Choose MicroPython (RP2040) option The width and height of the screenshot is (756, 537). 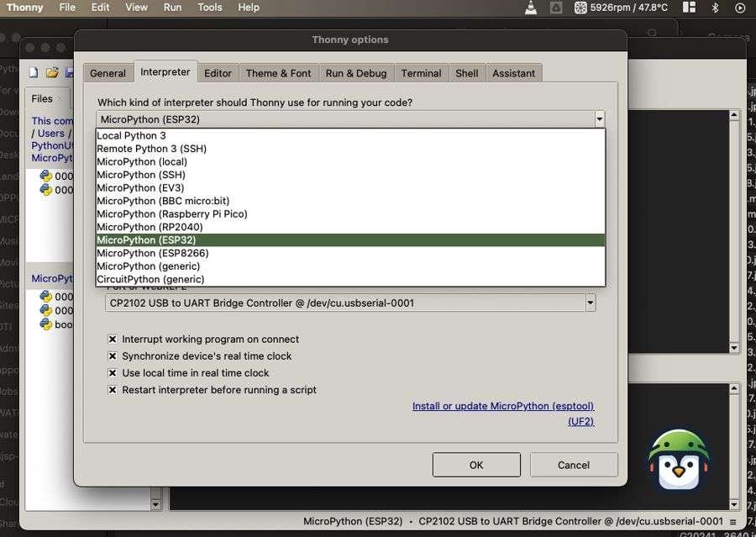[350, 227]
